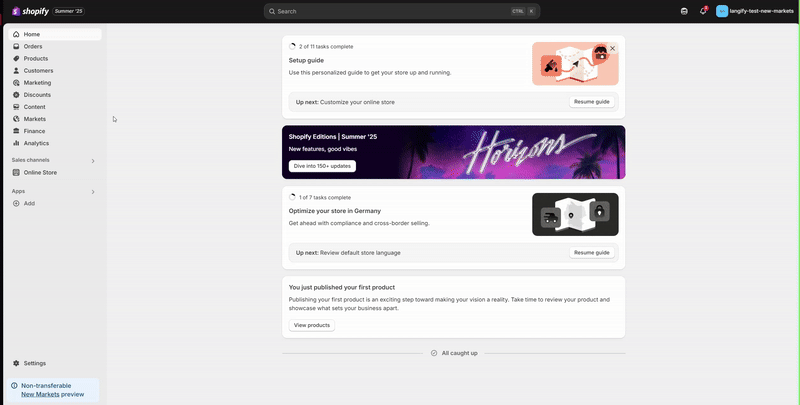The image size is (800, 405).
Task: Click the Shopify logo in top bar
Action: coord(30,11)
